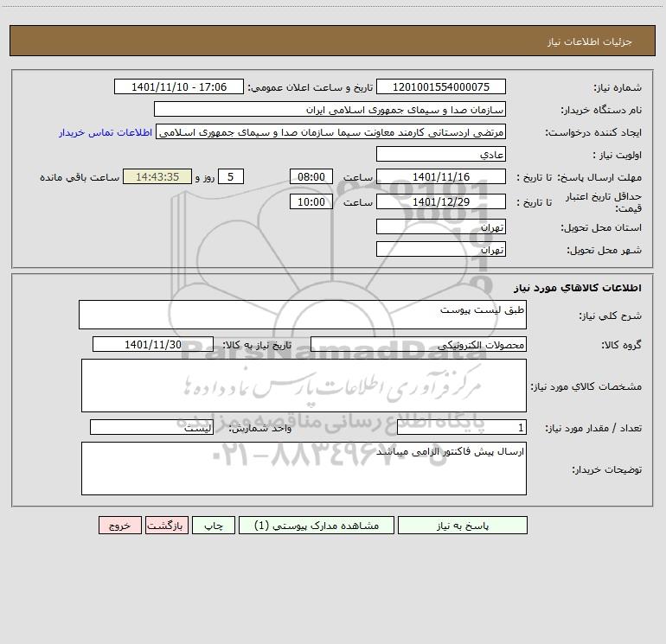Image resolution: width=666 pixels, height=644 pixels.
Task: Click the quantity field showing 1
Action: coord(462,427)
